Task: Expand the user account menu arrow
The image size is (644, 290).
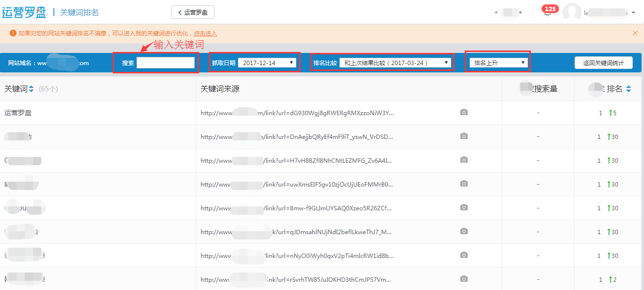Action: 633,13
